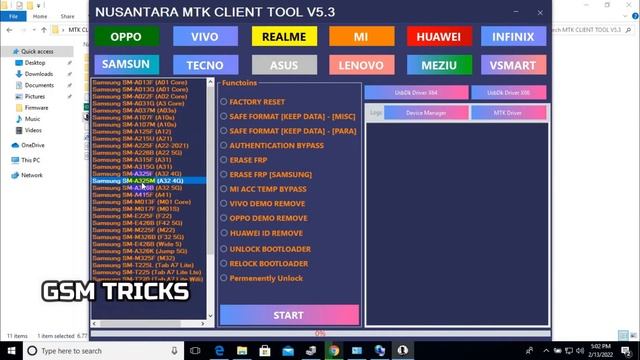The height and width of the screenshot is (360, 640).
Task: Choose the AUTHENTICATION BYPASS option
Action: tap(272, 145)
